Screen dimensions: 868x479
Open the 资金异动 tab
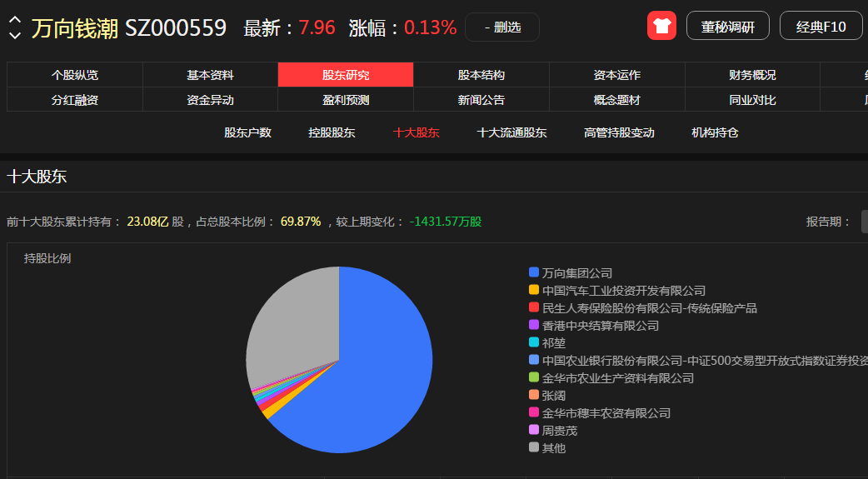pos(211,100)
